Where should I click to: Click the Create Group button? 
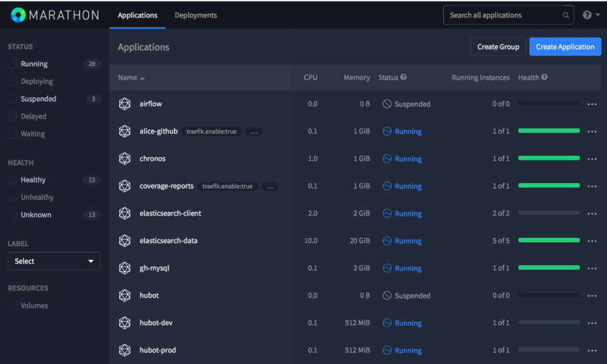[498, 47]
